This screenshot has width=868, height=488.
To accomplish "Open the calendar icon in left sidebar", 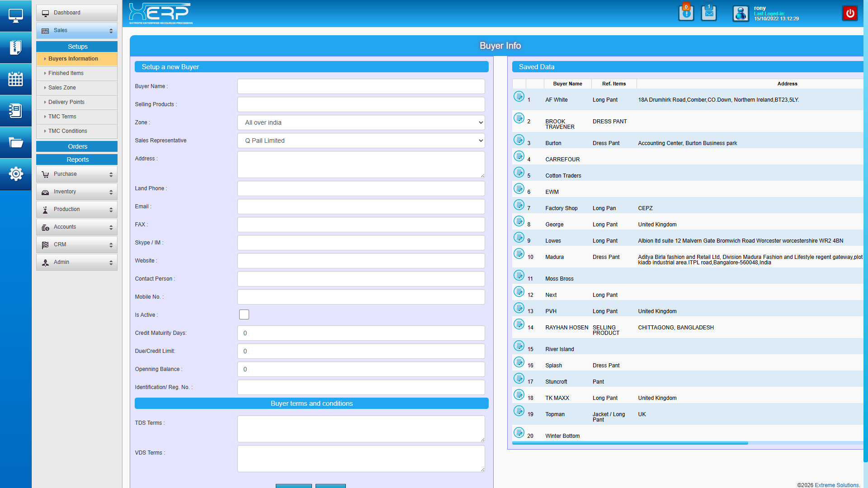I will [x=16, y=79].
